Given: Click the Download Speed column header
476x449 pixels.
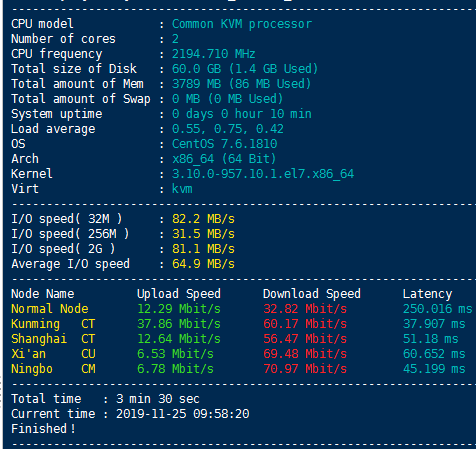Looking at the screenshot, I should click(312, 294).
